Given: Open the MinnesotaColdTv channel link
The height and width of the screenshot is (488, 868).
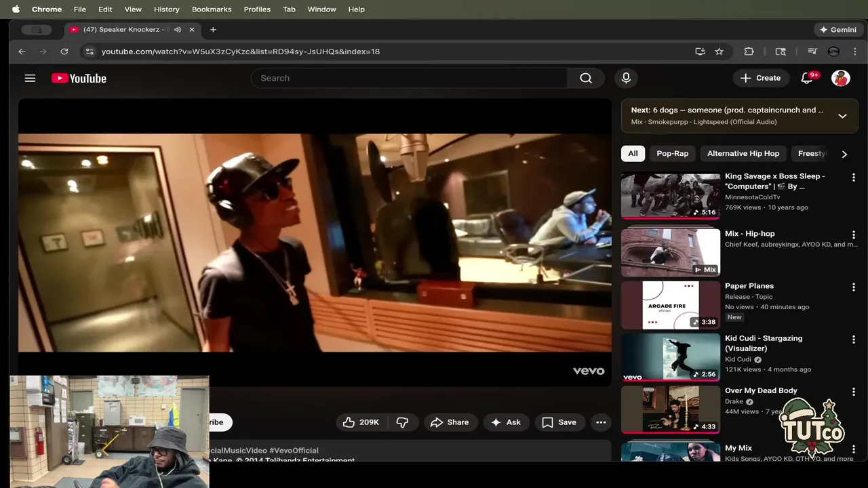Looking at the screenshot, I should coord(752,197).
